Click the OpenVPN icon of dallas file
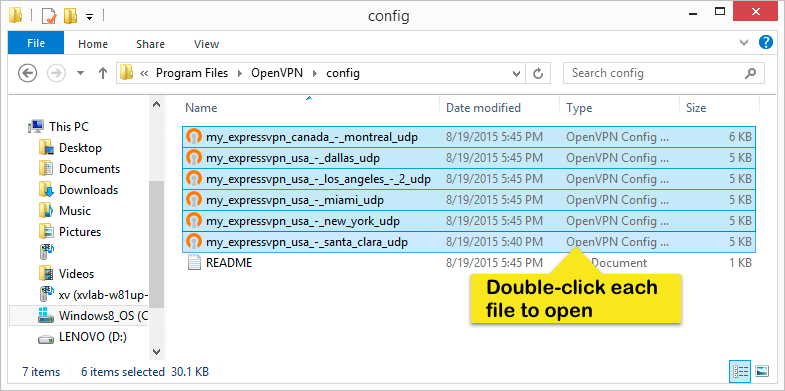This screenshot has width=785, height=391. pos(193,158)
